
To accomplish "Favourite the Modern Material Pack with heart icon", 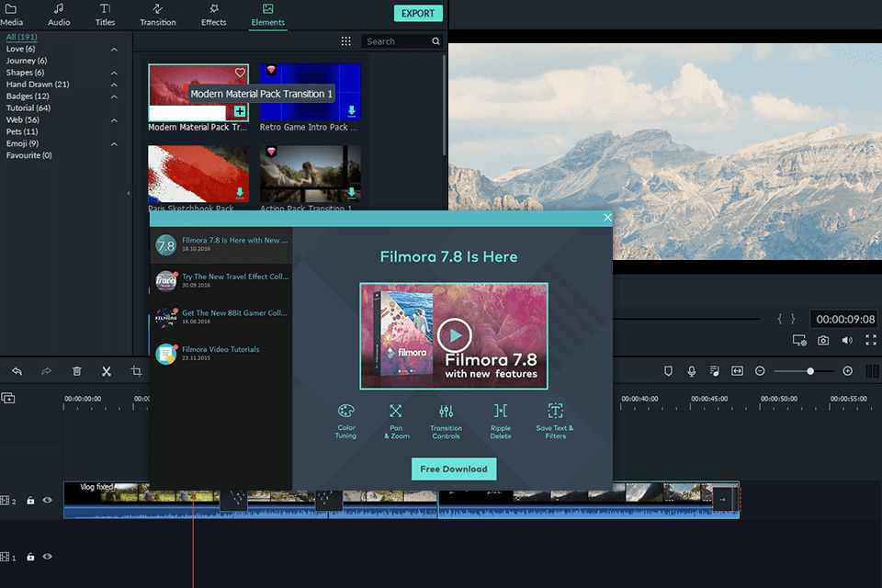I will [x=240, y=73].
